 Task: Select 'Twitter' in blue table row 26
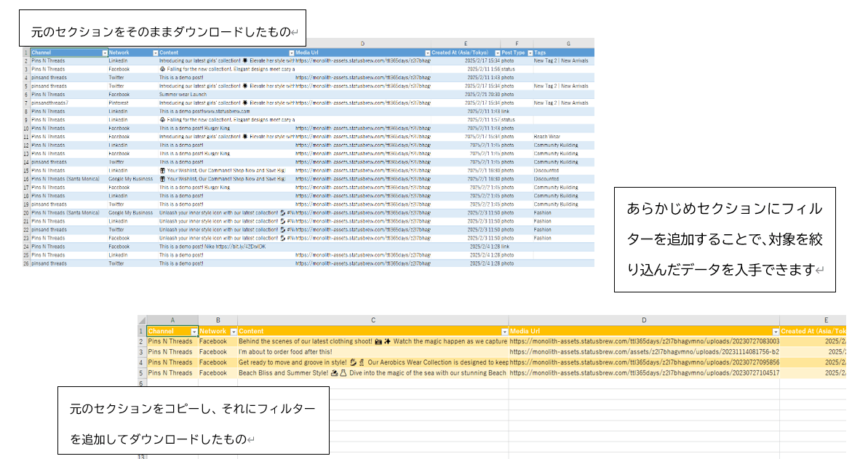133,264
